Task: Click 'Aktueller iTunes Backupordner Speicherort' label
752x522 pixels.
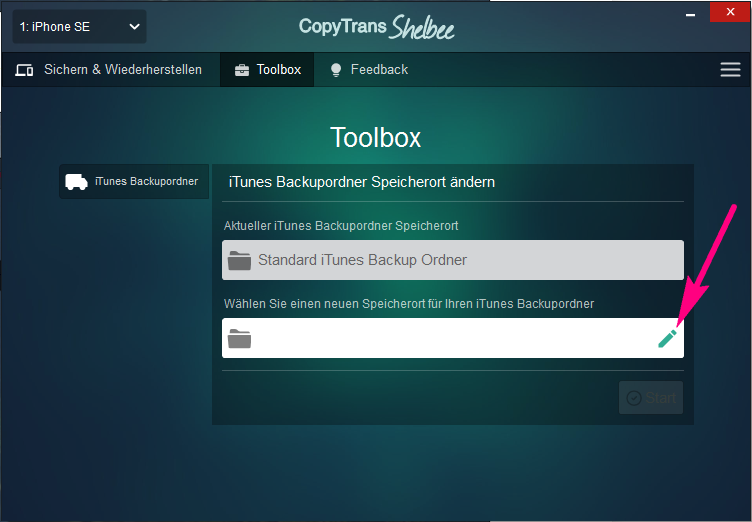Action: point(341,225)
